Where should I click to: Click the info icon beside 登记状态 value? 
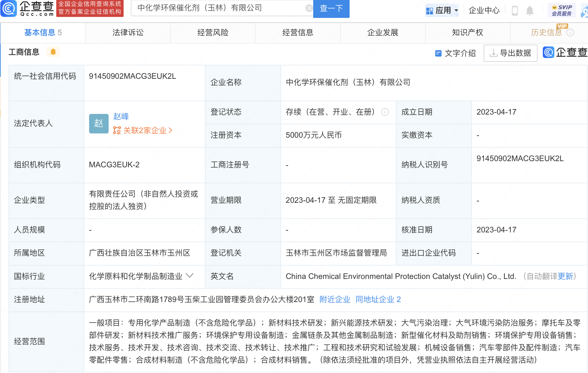point(385,112)
